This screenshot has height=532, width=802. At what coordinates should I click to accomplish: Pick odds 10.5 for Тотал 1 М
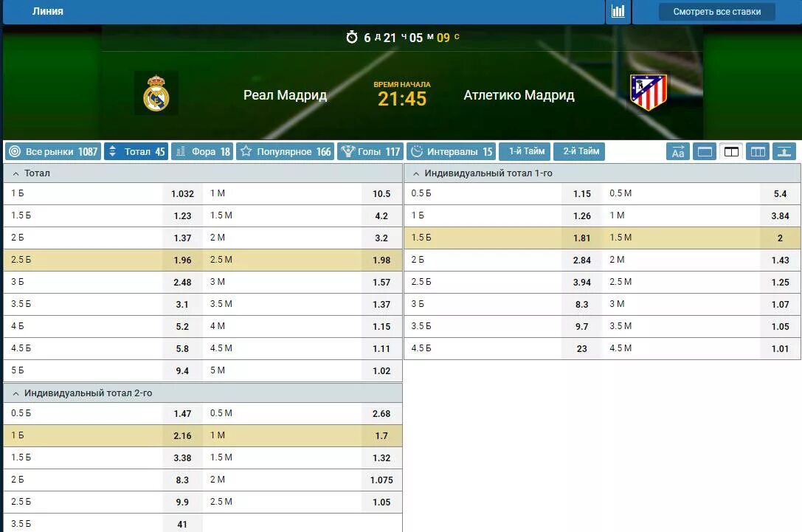381,194
